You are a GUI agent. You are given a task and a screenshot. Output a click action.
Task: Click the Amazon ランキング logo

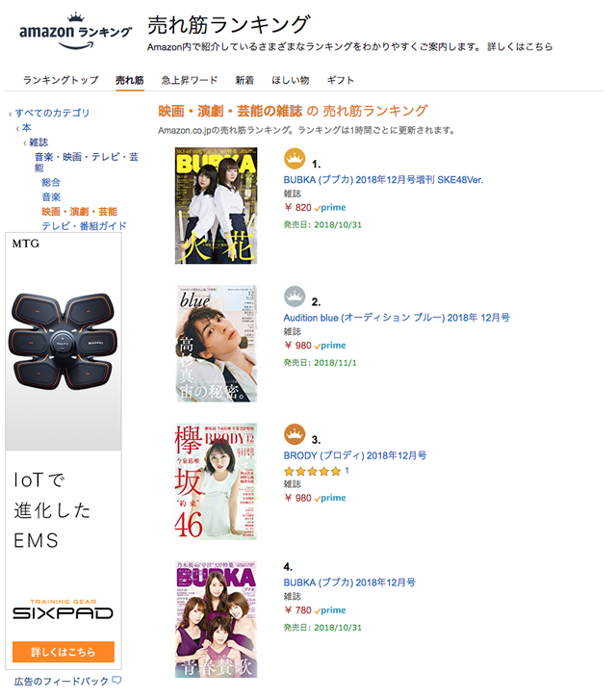pyautogui.click(x=76, y=32)
